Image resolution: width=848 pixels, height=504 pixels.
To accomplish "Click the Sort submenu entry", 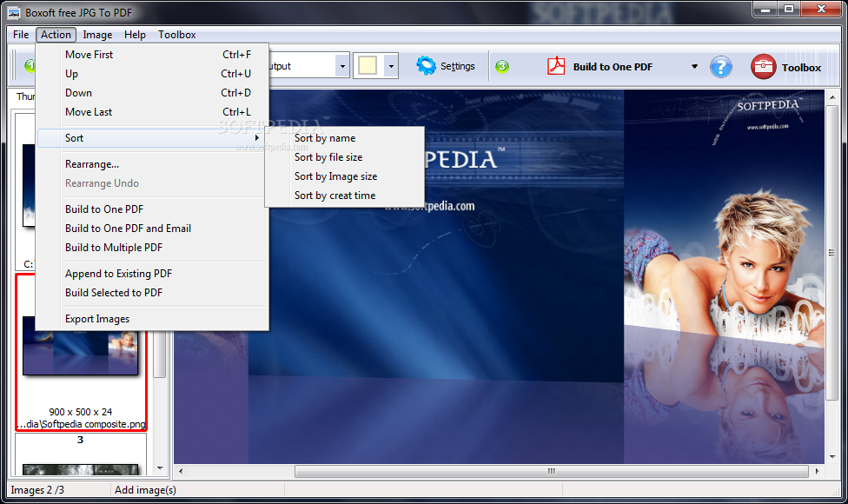I will coord(151,138).
